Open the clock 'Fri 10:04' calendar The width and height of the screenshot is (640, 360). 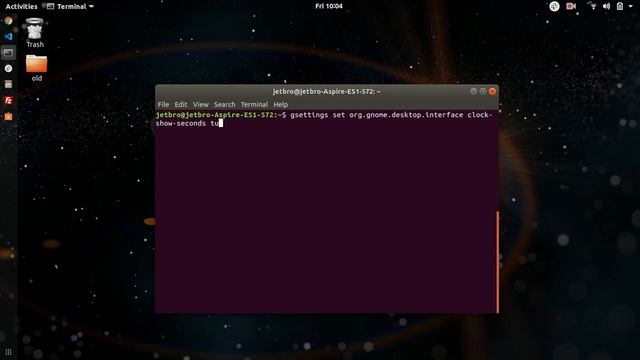[329, 6]
